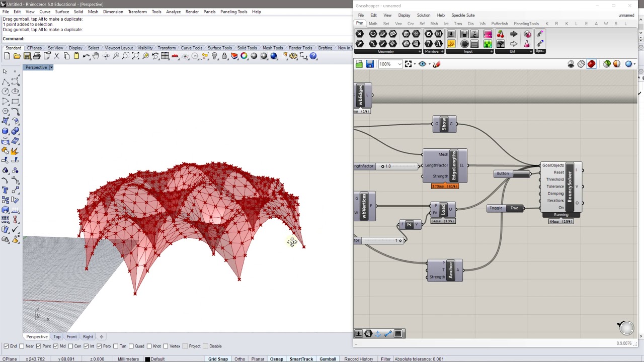Toggle Gumball in the status bar

[x=328, y=359]
